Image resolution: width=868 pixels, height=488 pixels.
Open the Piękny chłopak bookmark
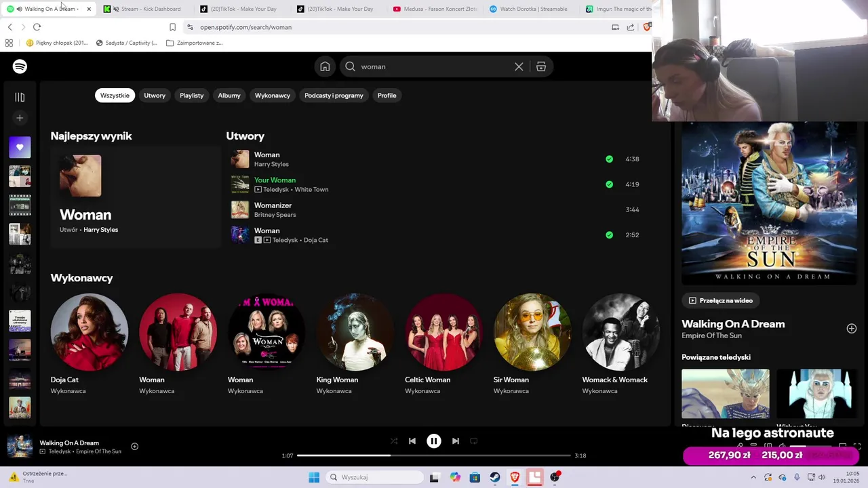[56, 43]
